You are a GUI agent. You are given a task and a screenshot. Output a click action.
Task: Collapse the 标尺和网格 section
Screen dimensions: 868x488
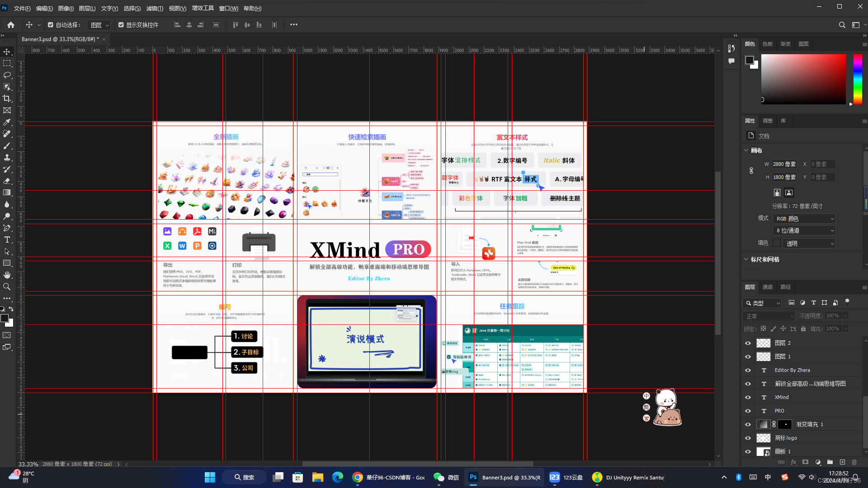click(746, 259)
